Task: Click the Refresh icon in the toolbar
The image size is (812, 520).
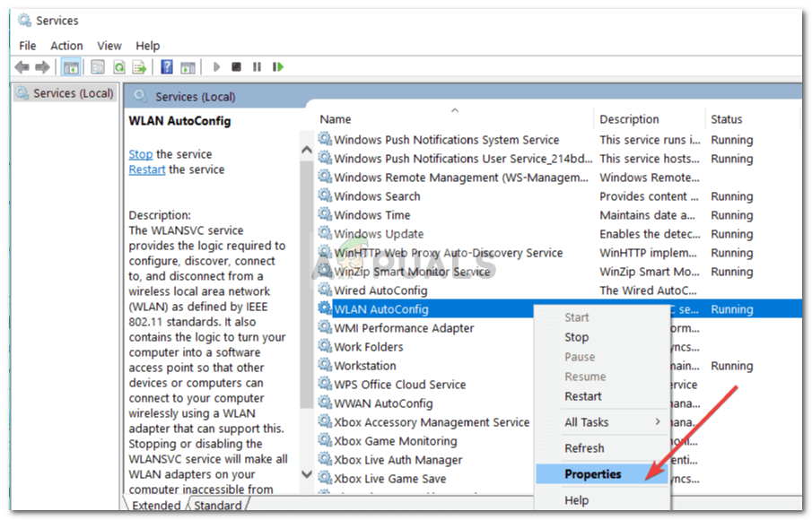Action: 118,65
